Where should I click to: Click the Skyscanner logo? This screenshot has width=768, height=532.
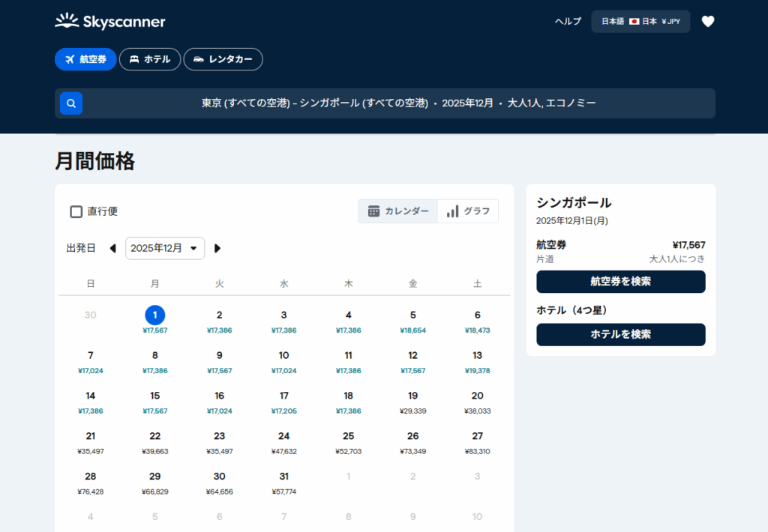point(110,21)
